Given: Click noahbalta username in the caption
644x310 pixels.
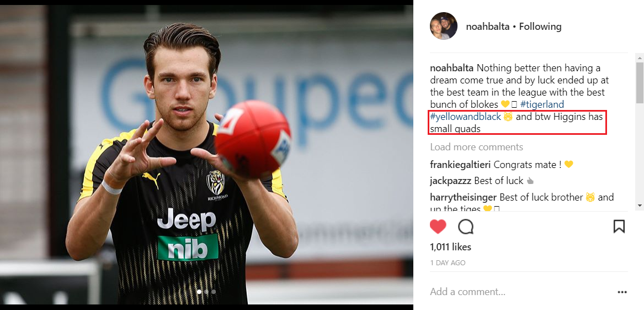Looking at the screenshot, I should pyautogui.click(x=452, y=68).
